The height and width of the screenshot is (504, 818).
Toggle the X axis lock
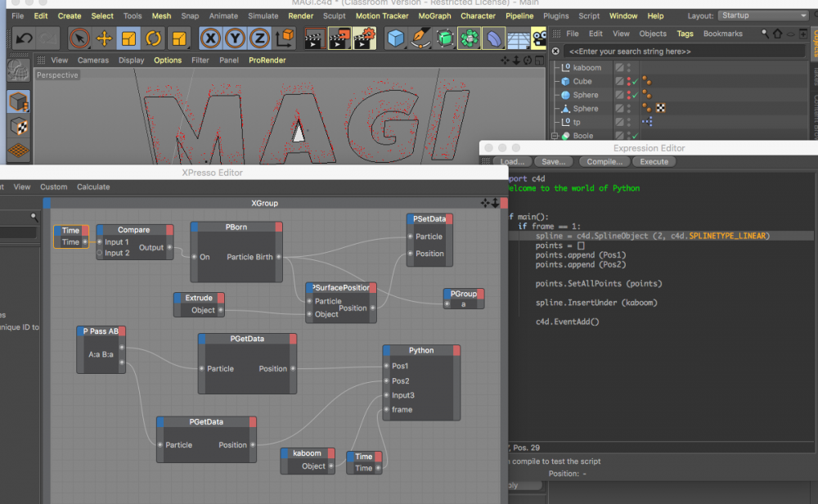pyautogui.click(x=211, y=38)
